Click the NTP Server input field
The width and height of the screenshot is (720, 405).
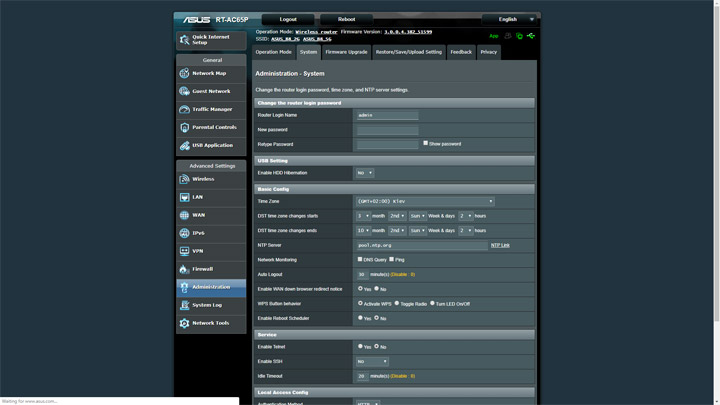pos(422,246)
